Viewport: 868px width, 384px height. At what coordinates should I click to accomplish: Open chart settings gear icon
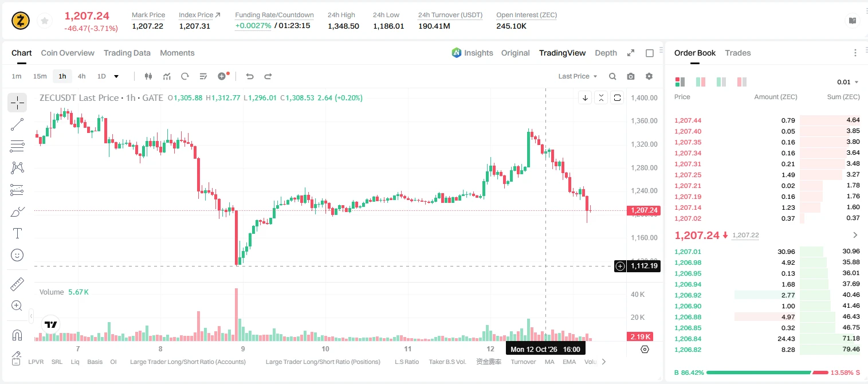pyautogui.click(x=649, y=76)
